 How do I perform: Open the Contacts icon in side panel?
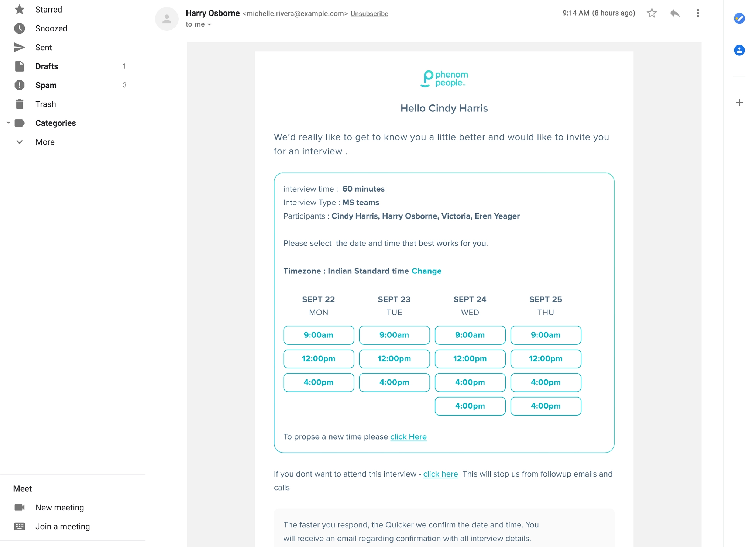coord(739,50)
